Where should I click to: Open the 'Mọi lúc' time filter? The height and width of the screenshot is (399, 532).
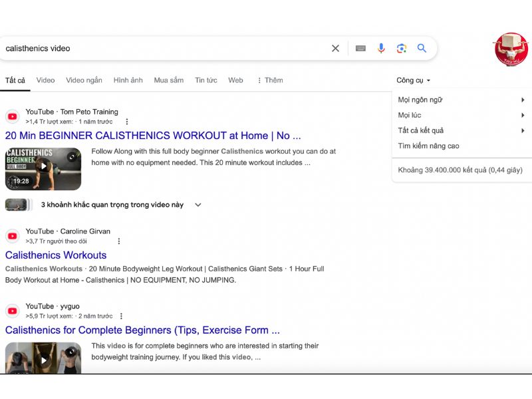pyautogui.click(x=462, y=115)
